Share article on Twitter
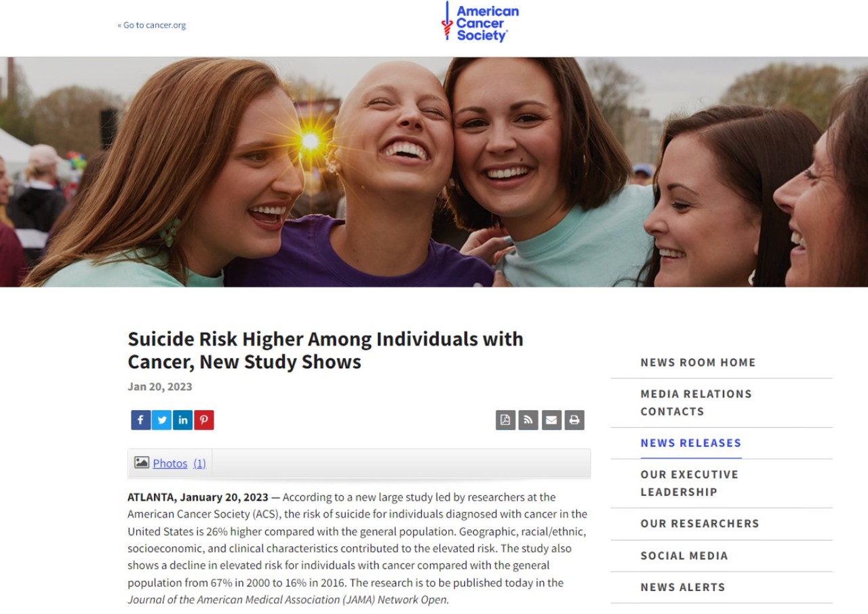This screenshot has height=614, width=868. coord(161,420)
